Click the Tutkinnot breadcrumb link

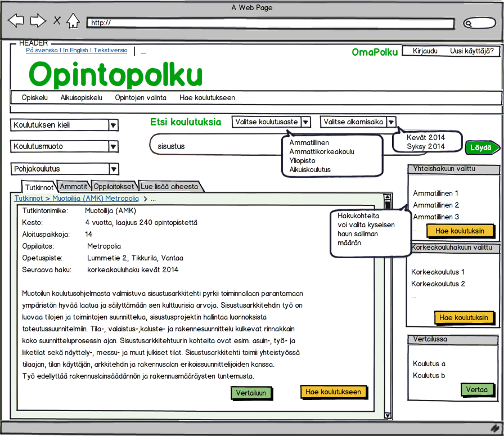click(29, 199)
